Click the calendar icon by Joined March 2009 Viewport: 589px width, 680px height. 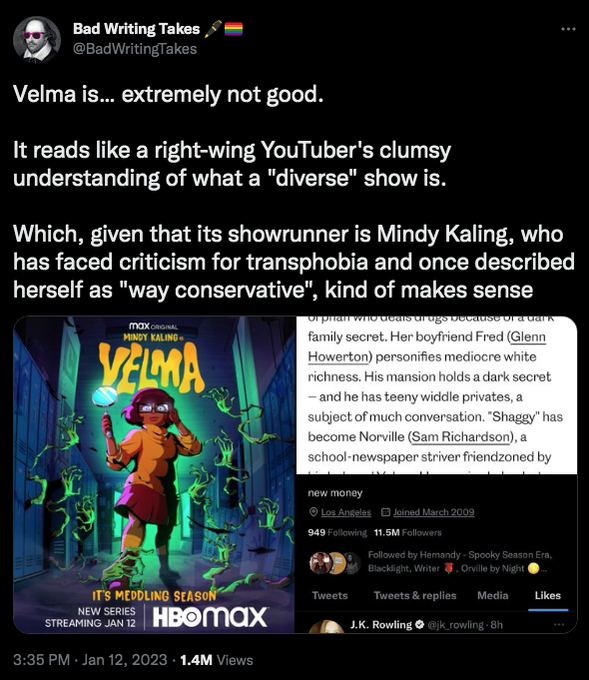(x=385, y=512)
